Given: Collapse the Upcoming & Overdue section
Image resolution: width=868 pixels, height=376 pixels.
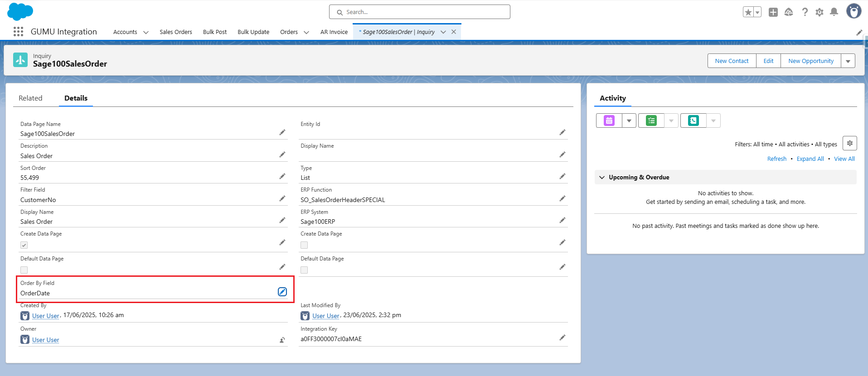Looking at the screenshot, I should 602,177.
